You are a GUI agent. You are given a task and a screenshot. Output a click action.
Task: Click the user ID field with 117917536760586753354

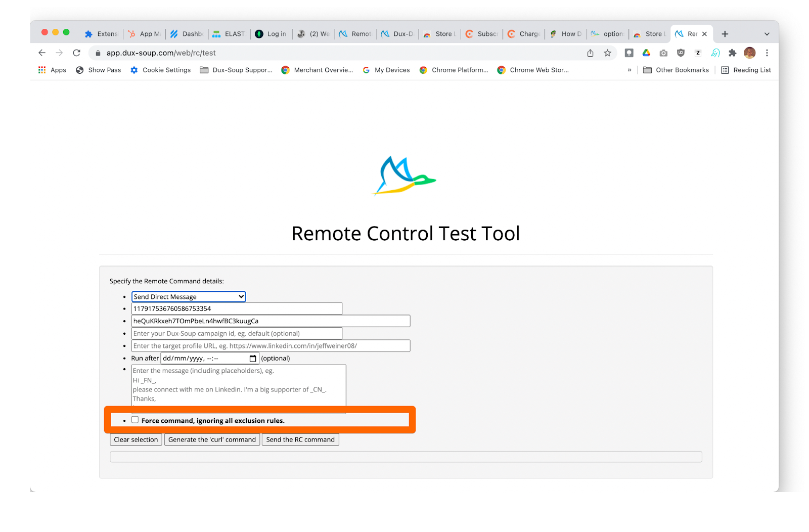click(x=237, y=308)
